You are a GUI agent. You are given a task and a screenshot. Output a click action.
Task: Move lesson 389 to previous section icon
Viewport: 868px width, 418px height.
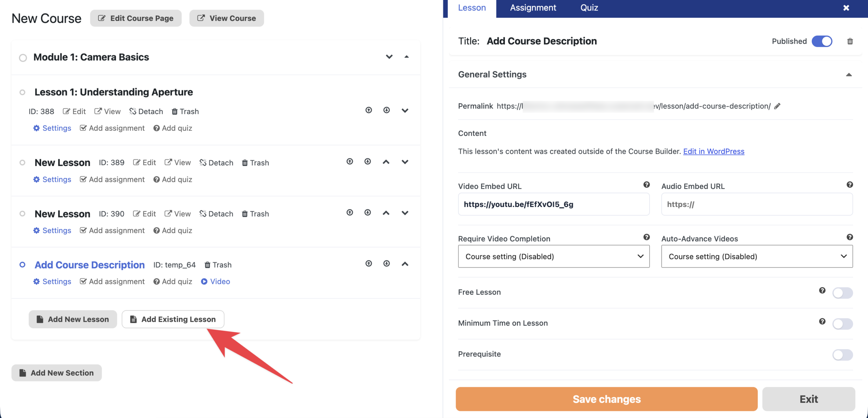pyautogui.click(x=350, y=161)
